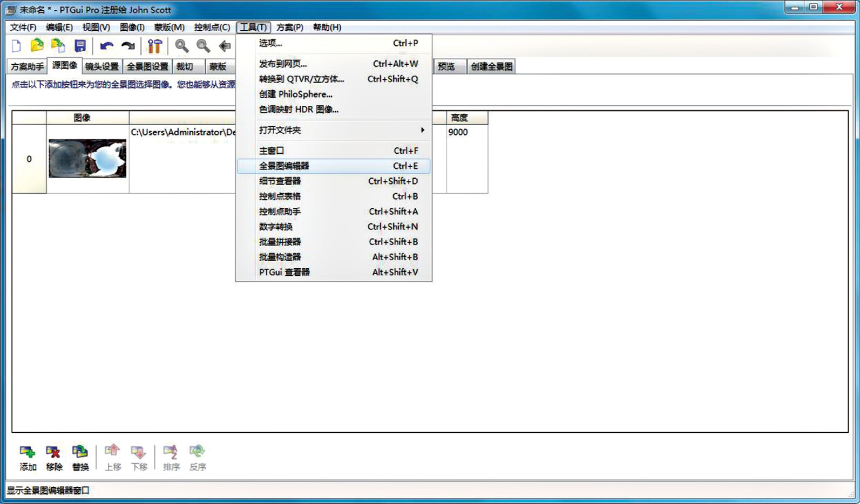This screenshot has width=860, height=504.
Task: Close the PTGui Pro window
Action: coord(839,8)
